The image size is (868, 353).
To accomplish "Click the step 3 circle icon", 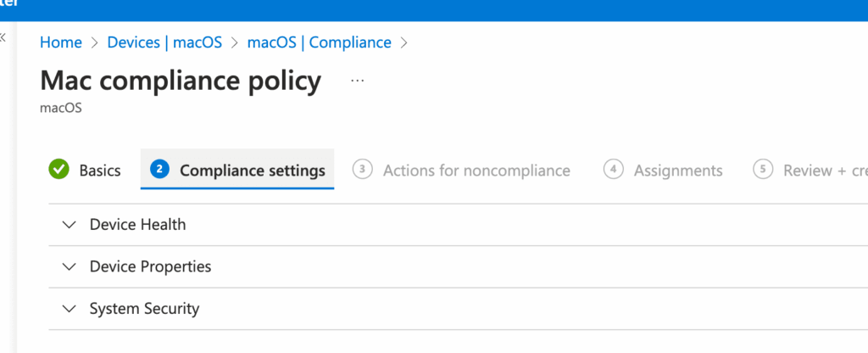I will (362, 170).
